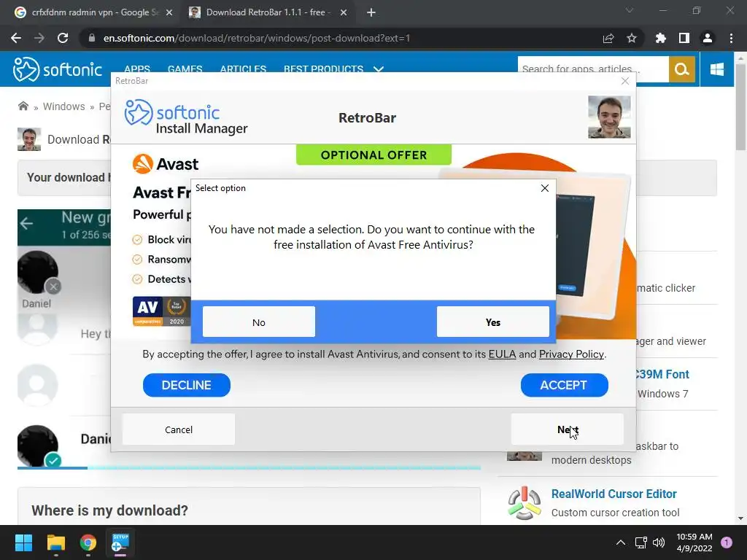Open clock showing 10:59 AM
Viewport: 747px width, 560px height.
[x=694, y=542]
